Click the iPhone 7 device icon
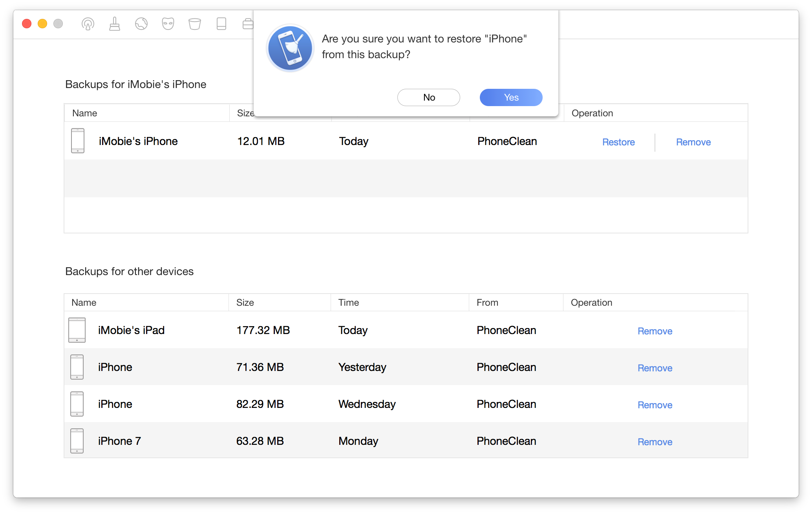The width and height of the screenshot is (812, 514). (77, 441)
